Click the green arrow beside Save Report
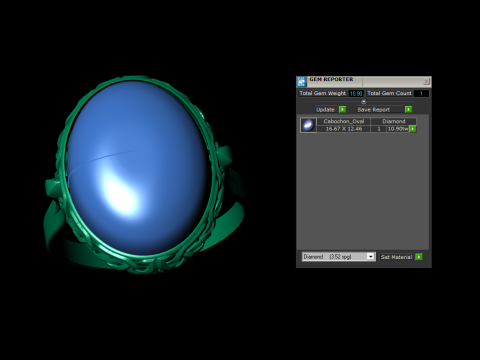This screenshot has width=480, height=360. click(x=408, y=109)
